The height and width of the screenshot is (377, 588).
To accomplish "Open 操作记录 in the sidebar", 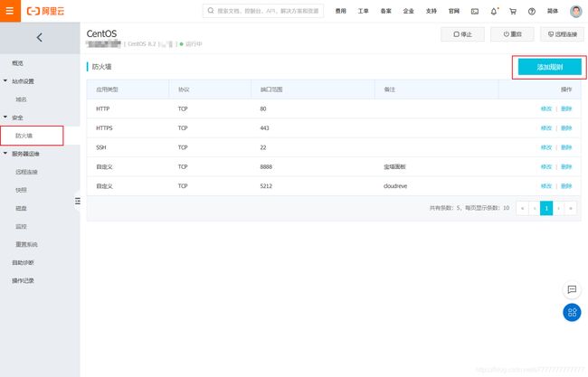I will point(23,280).
